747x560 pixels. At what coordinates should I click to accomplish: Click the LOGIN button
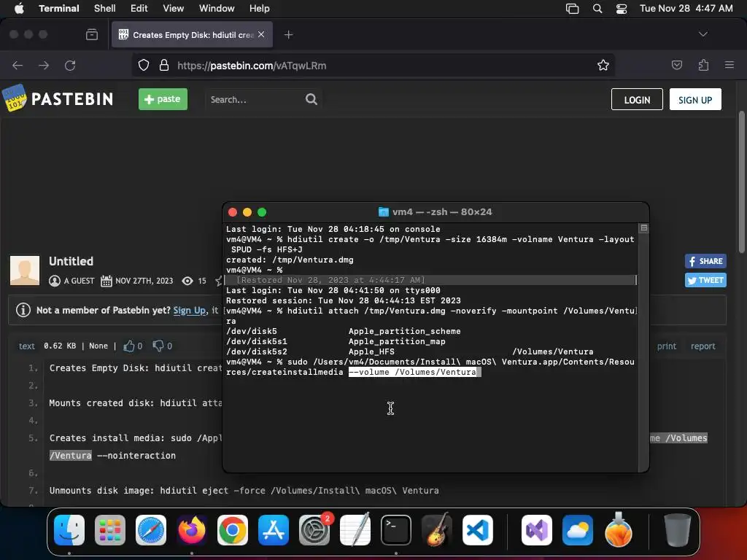click(637, 99)
